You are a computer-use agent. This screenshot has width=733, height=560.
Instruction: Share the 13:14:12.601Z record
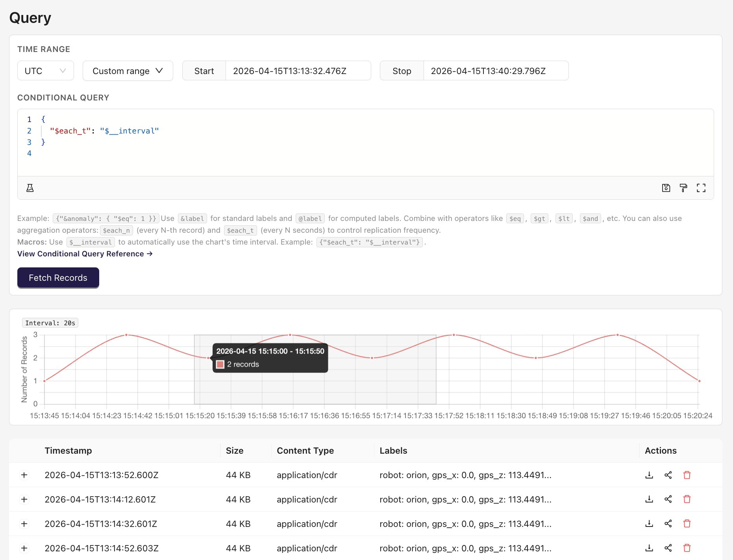point(668,499)
